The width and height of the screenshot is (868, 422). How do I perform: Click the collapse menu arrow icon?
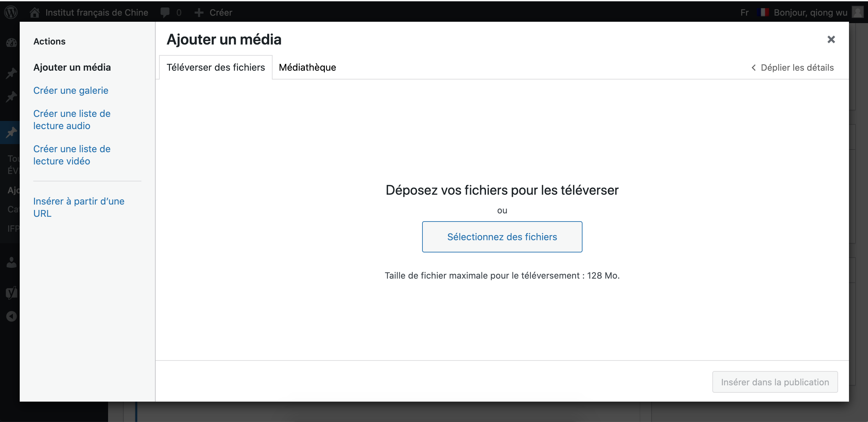pos(12,316)
